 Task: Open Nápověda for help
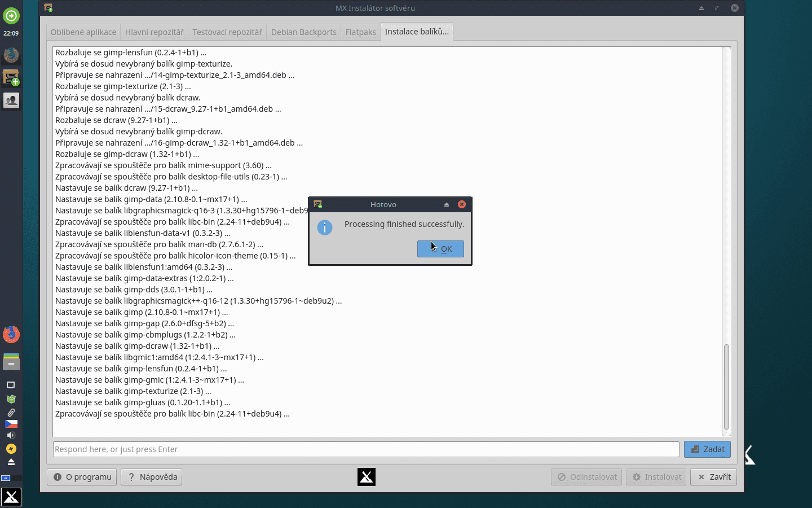[151, 477]
